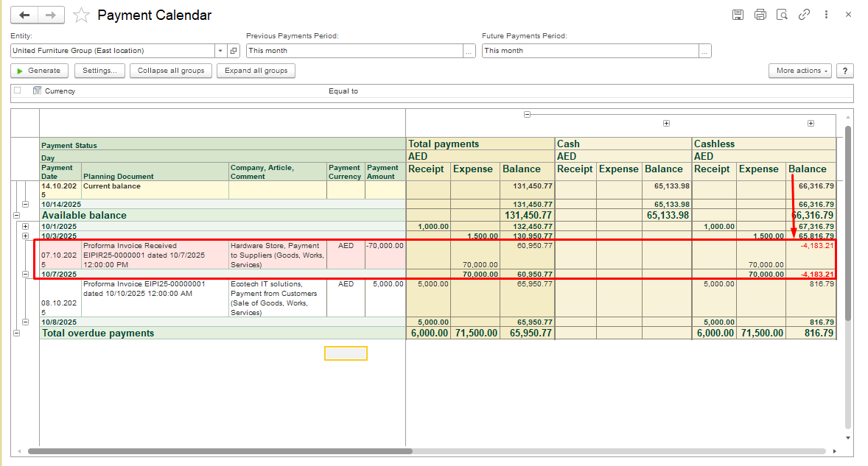This screenshot has height=466, width=868.
Task: Open the vertical three-dot menu
Action: [x=827, y=15]
